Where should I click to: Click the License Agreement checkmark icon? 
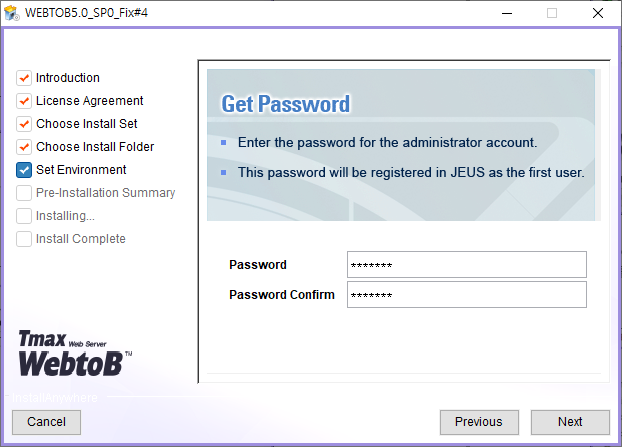24,101
